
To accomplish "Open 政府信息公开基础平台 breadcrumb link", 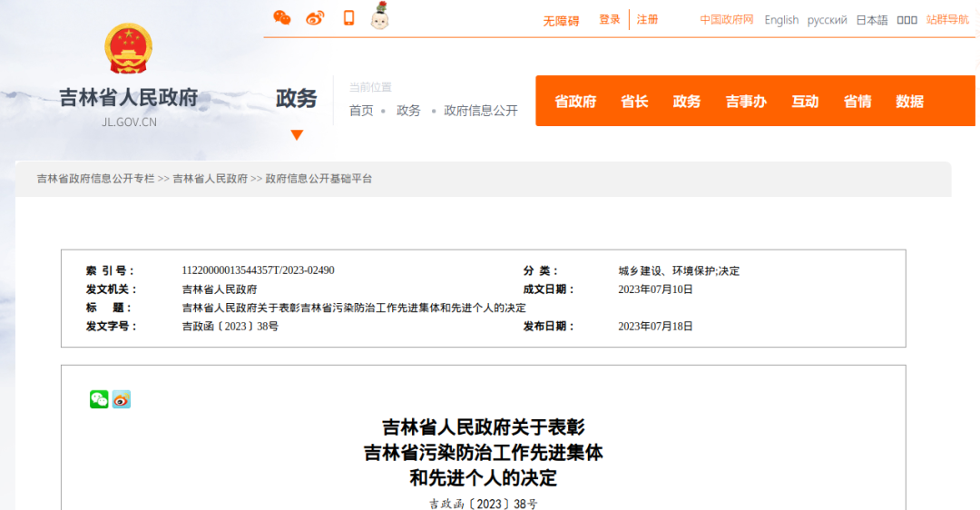I will (318, 179).
